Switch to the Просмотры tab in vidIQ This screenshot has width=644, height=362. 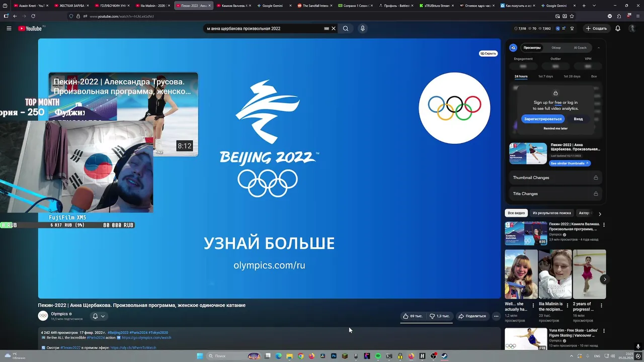(532, 48)
